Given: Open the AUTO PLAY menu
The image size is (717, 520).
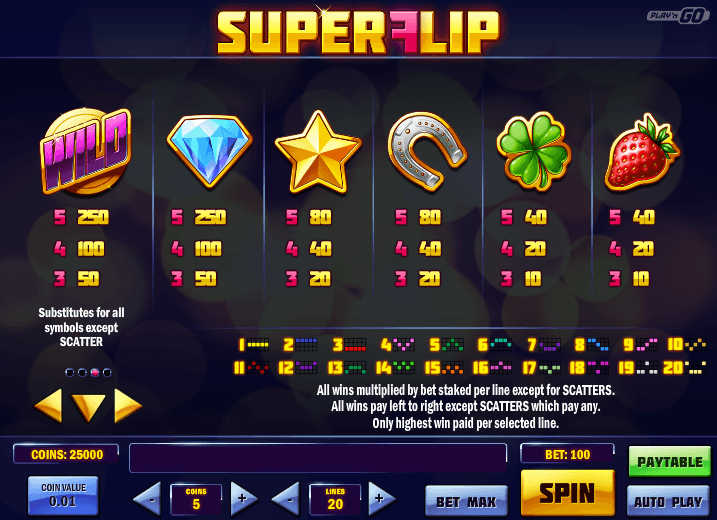Looking at the screenshot, I should 668,501.
